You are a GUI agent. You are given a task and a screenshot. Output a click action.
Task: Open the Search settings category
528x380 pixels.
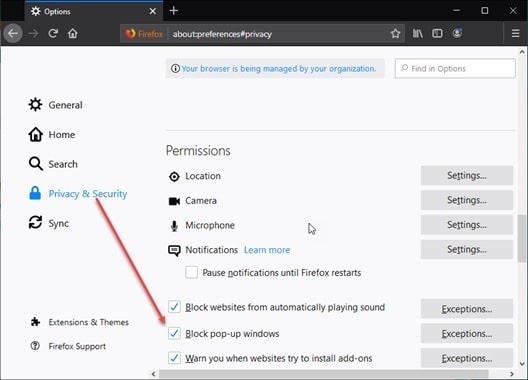click(53, 164)
